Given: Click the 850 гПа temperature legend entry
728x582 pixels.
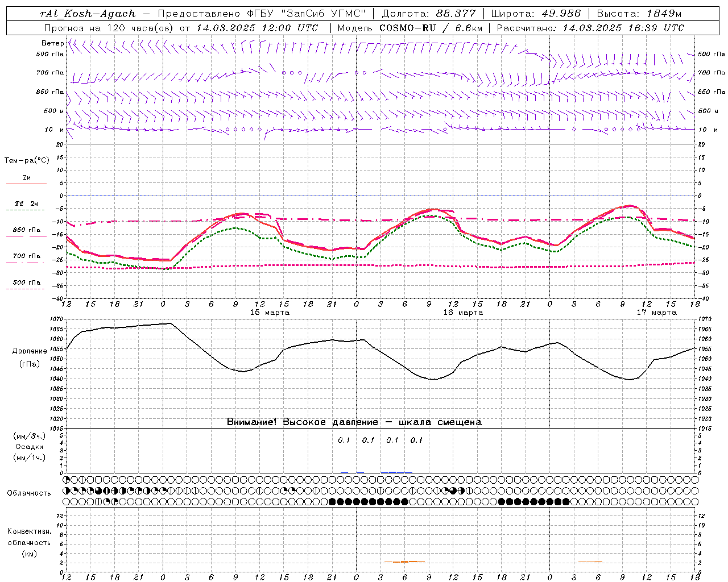Looking at the screenshot, I should [x=27, y=230].
